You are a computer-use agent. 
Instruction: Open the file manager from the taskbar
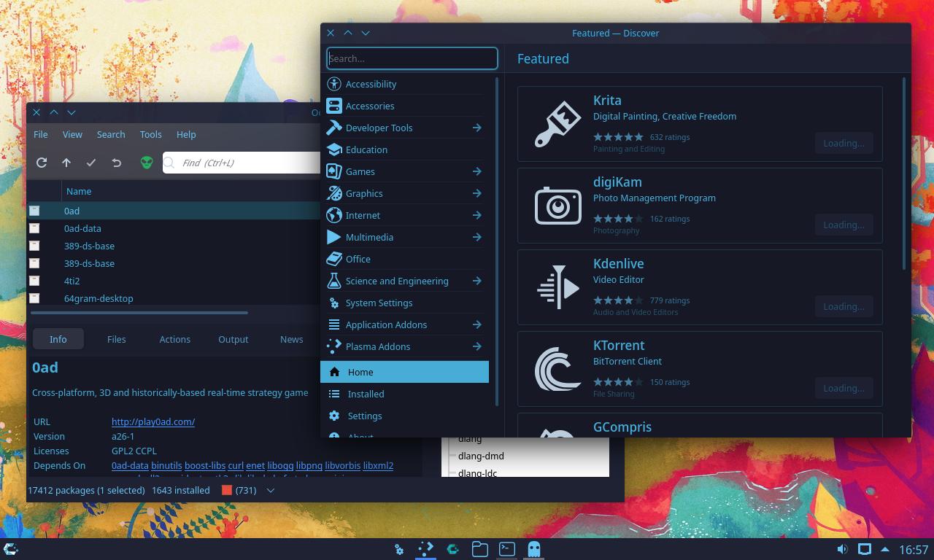point(479,549)
